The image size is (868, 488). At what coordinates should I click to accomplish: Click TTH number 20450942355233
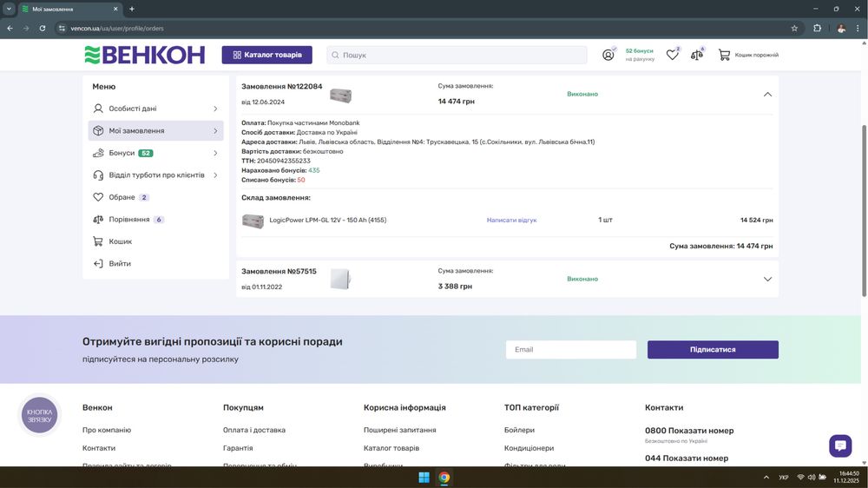(x=284, y=161)
